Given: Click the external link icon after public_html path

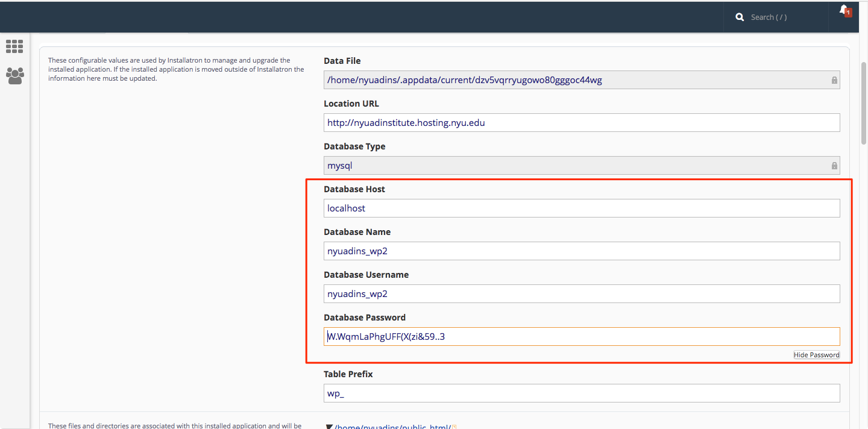Looking at the screenshot, I should point(454,427).
